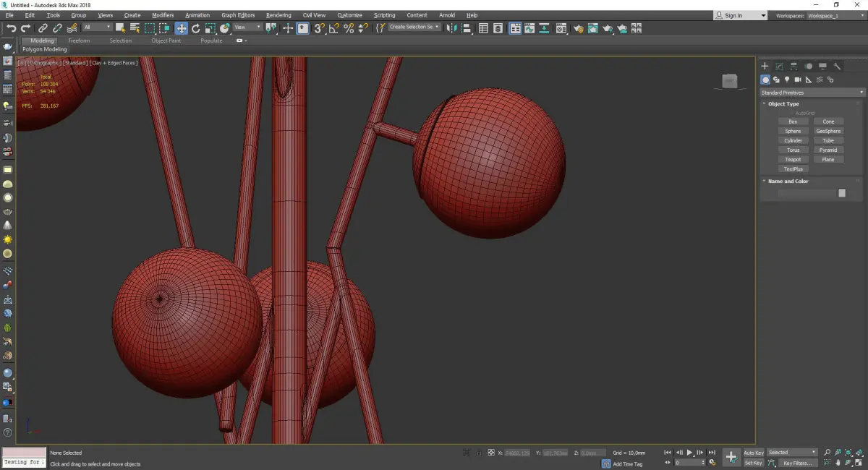Collapse the Object Type rollout
Viewport: 868px width, 470px height.
pos(783,104)
